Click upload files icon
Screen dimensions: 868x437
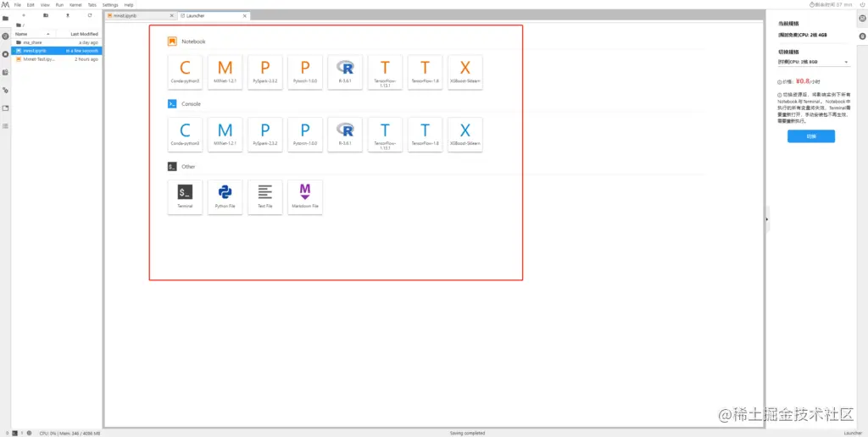68,15
